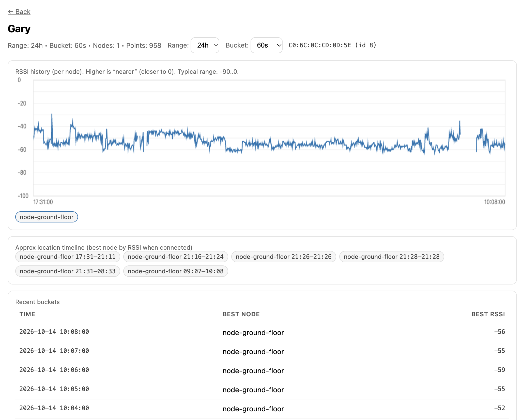Click the -52 RSSI value
The height and width of the screenshot is (420, 524).
point(499,408)
